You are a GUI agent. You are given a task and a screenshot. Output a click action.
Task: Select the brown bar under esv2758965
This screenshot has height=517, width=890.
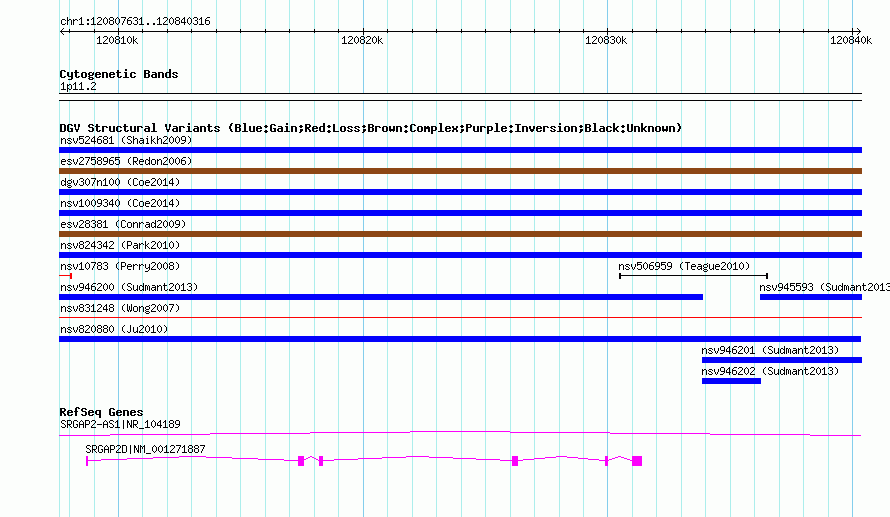460,171
